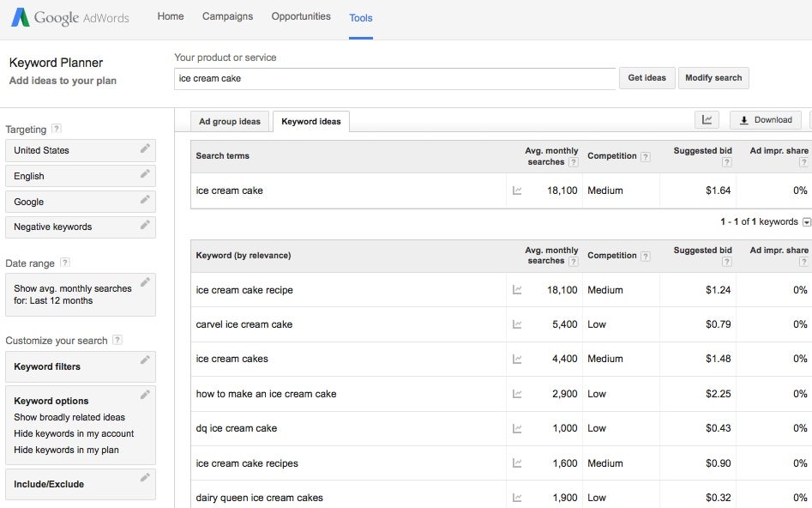Click Avg. monthly searches help icon in Search terms table
This screenshot has height=508, width=812.
[x=574, y=161]
